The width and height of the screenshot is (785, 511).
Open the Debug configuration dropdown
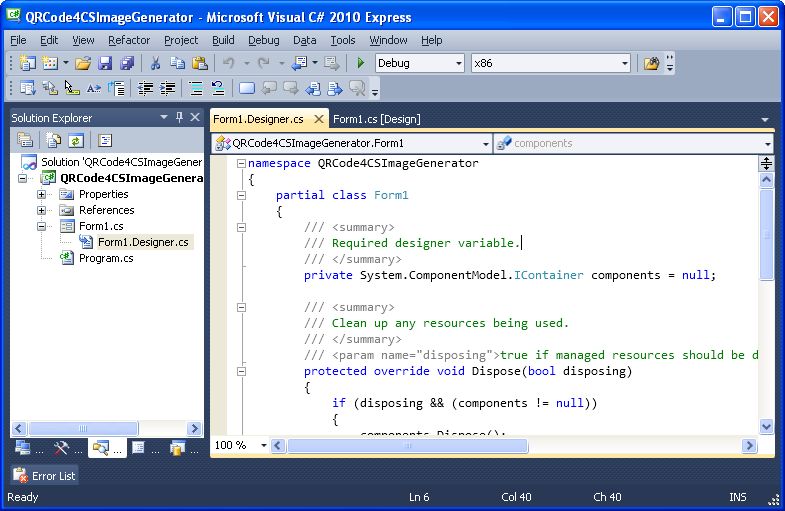point(459,63)
